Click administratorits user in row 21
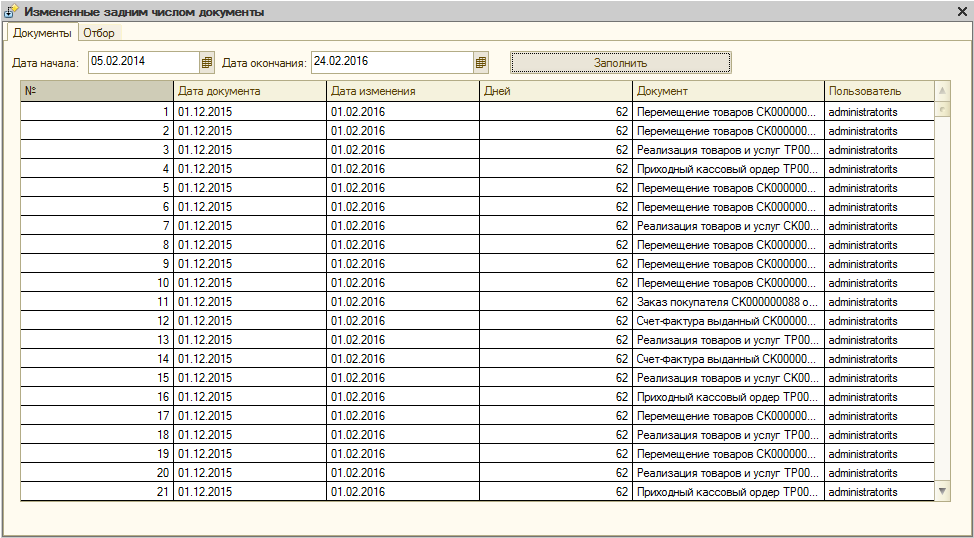Image resolution: width=974 pixels, height=538 pixels. click(878, 491)
